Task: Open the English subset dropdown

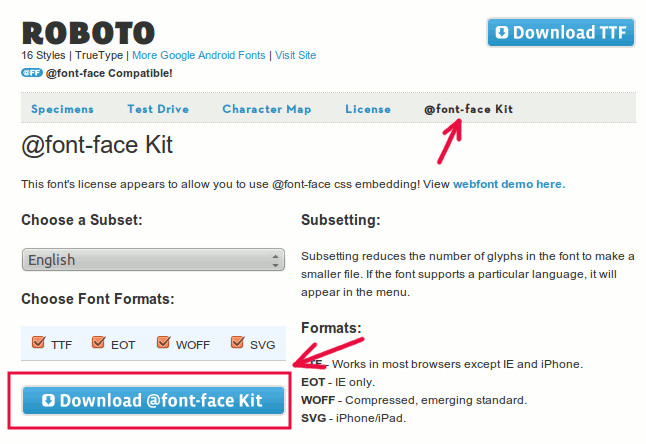Action: pyautogui.click(x=152, y=260)
